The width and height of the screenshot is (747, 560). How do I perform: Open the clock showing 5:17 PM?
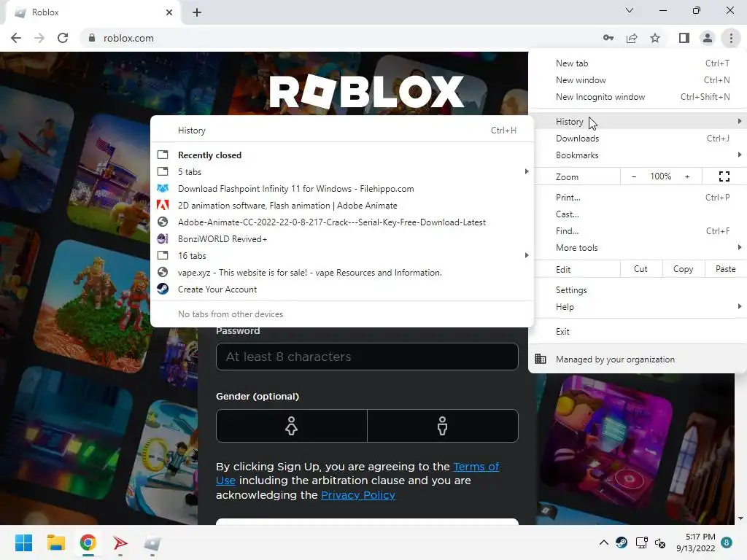pyautogui.click(x=695, y=542)
